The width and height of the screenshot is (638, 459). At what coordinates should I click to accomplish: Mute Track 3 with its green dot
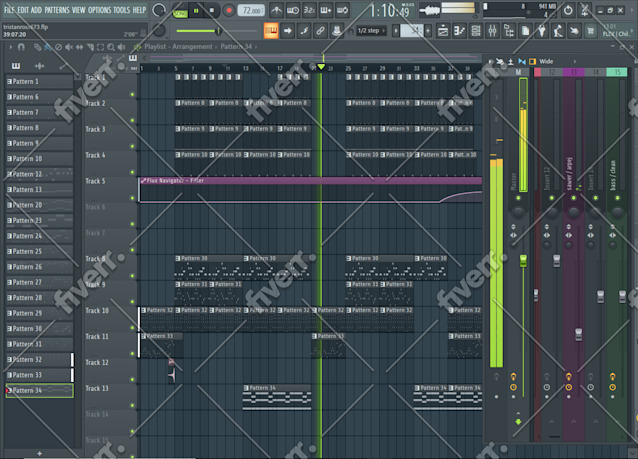[x=132, y=146]
